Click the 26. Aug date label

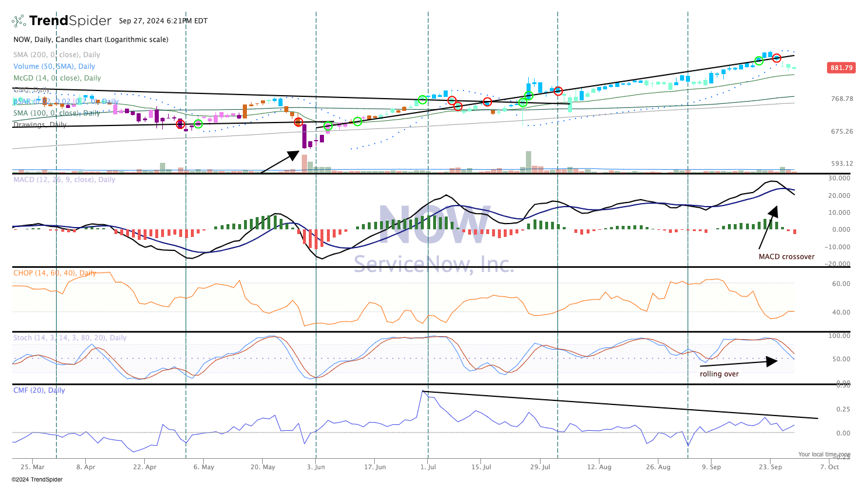point(658,467)
